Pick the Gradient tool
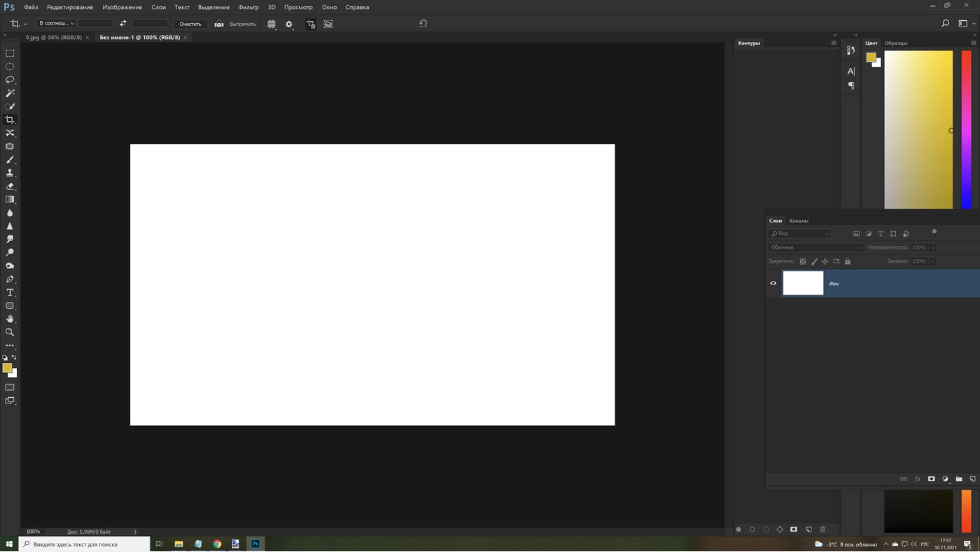Screen dimensions: 980x552 [x=10, y=200]
